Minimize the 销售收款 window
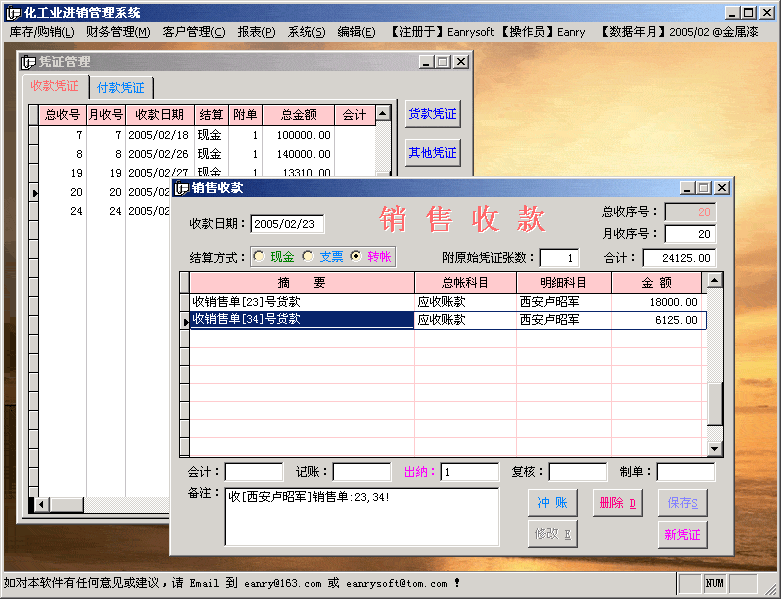The width and height of the screenshot is (781, 599). 687,188
